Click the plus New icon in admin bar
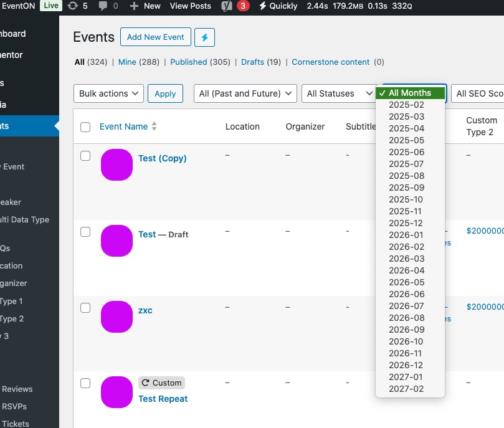This screenshot has width=504, height=428. (x=134, y=6)
